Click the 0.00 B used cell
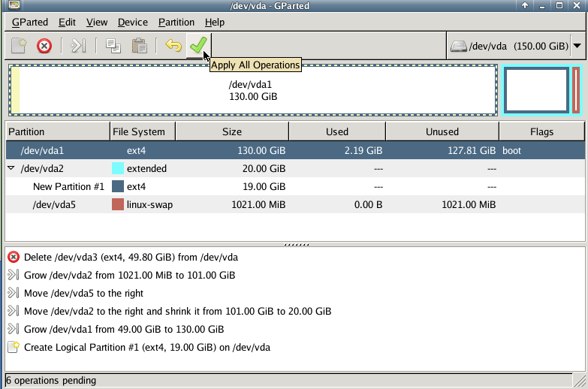 tap(368, 204)
